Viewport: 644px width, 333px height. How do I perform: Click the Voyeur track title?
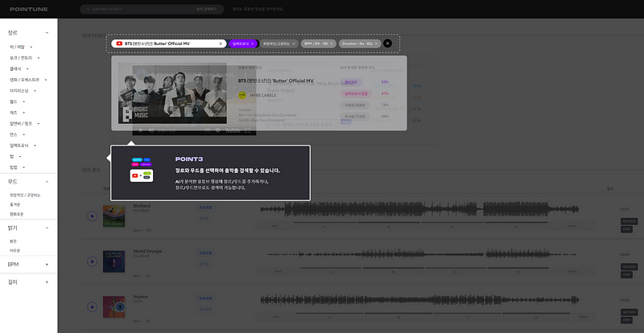(140, 297)
